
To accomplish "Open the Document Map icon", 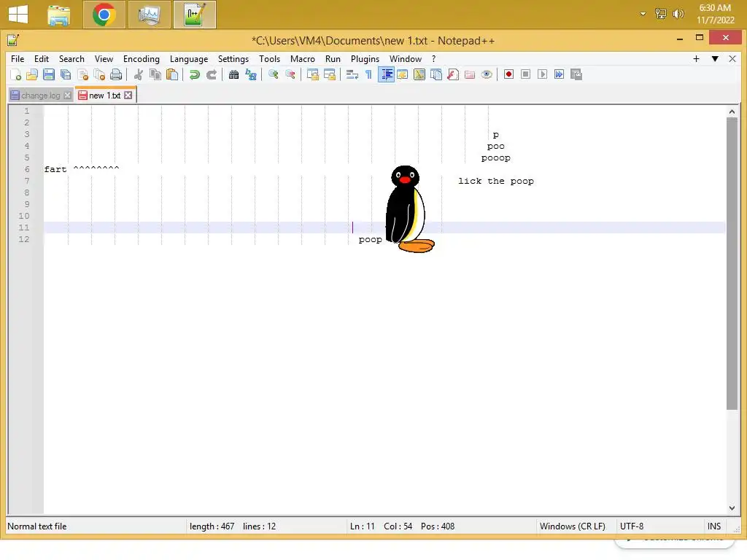I will [419, 75].
